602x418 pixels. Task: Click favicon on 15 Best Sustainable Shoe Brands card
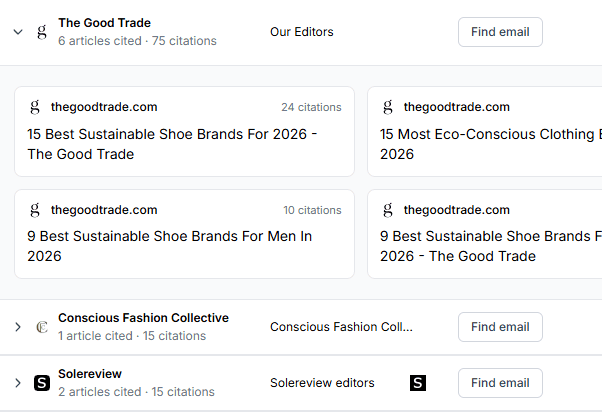tap(35, 107)
